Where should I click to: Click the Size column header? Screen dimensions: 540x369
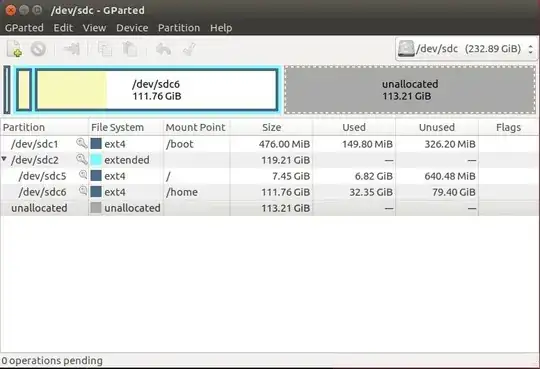point(271,127)
